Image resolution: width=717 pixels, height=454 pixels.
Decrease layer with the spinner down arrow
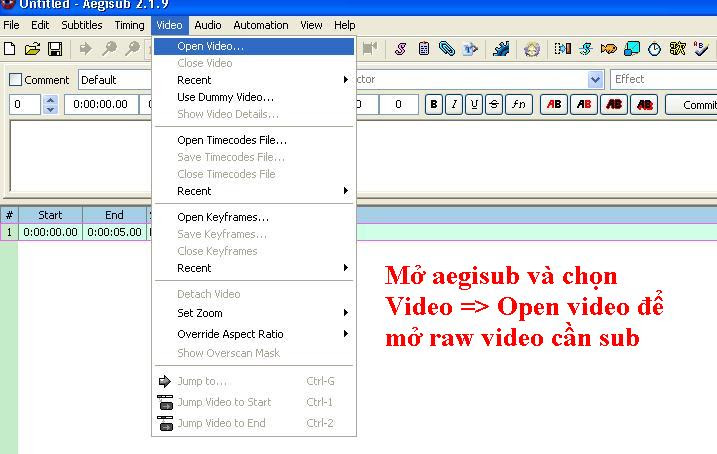pyautogui.click(x=50, y=109)
